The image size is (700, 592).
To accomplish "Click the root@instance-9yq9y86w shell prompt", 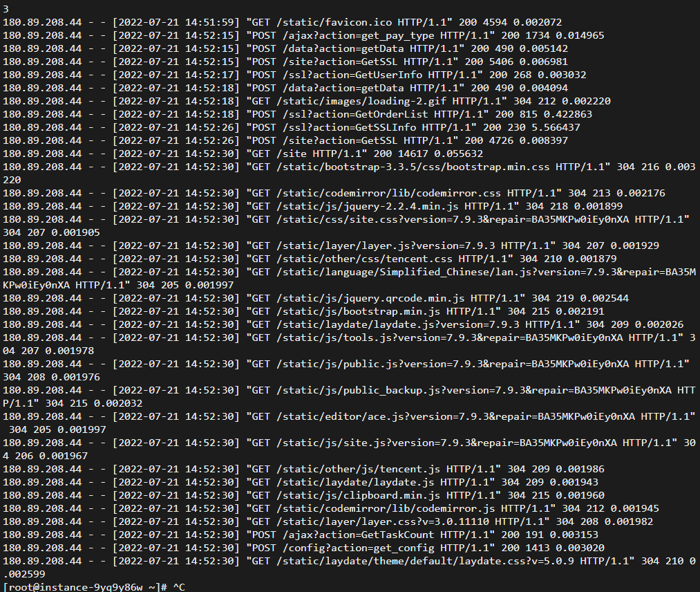I will tap(85, 587).
